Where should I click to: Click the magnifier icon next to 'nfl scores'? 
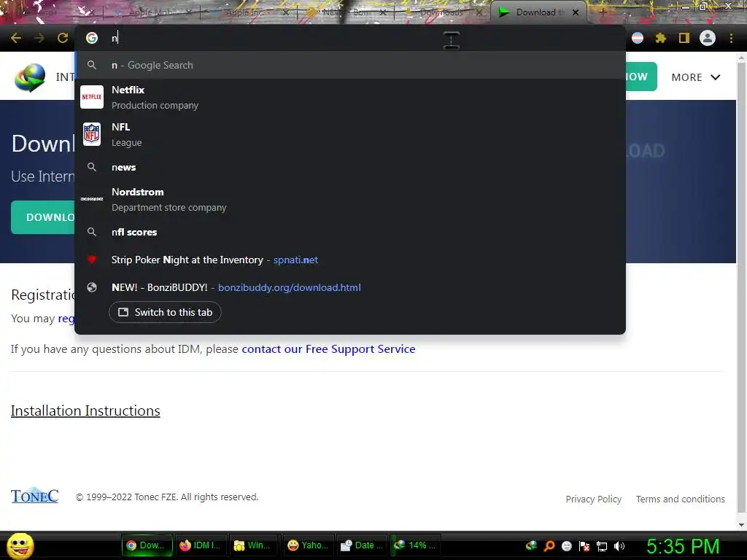click(92, 233)
